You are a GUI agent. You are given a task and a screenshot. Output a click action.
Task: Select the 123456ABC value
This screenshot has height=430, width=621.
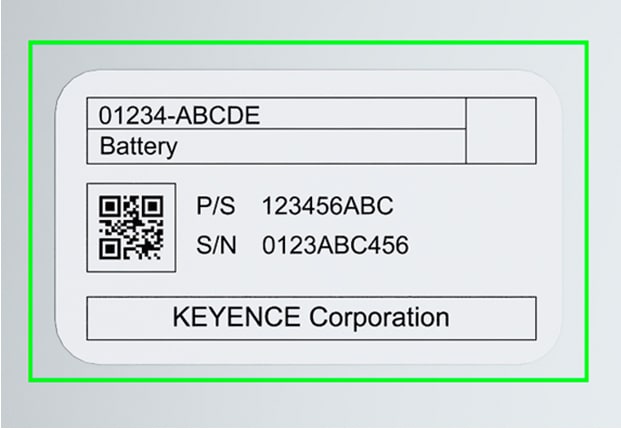tap(327, 207)
